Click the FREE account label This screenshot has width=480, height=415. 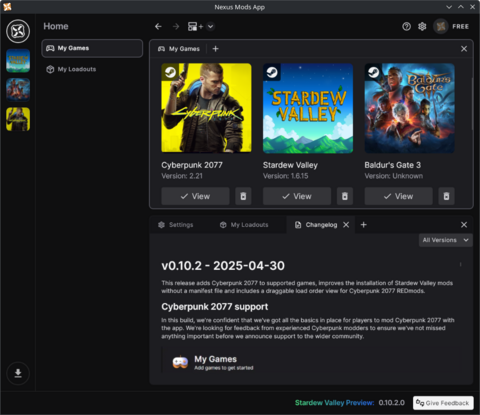461,26
